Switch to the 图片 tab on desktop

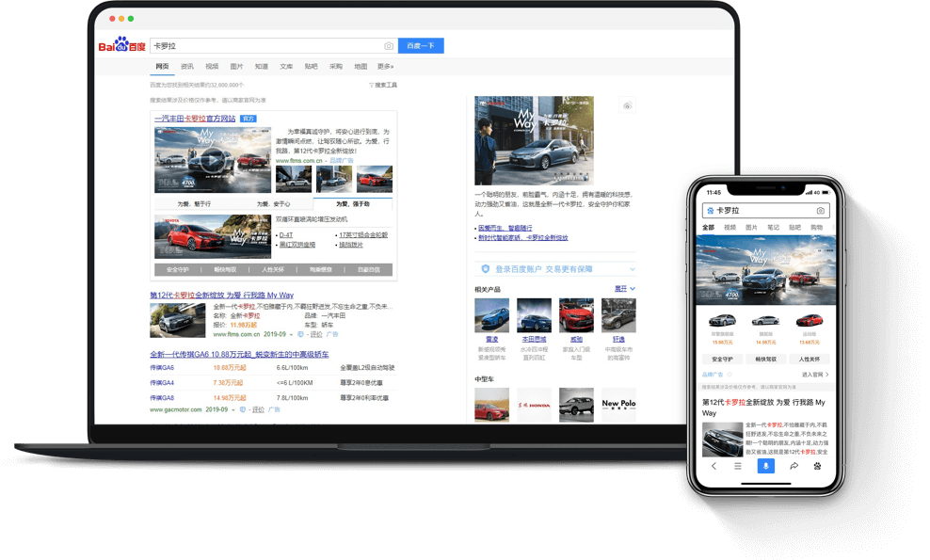236,67
